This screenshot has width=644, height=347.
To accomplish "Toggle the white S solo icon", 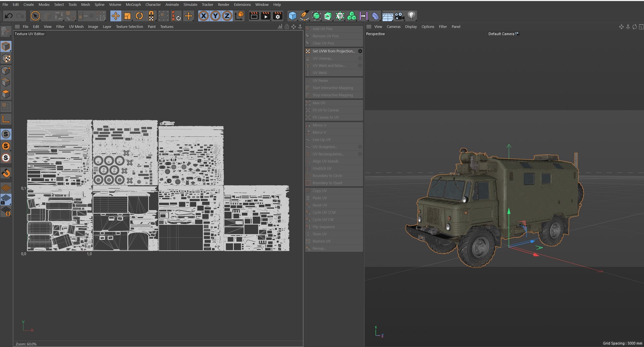I will (6, 158).
